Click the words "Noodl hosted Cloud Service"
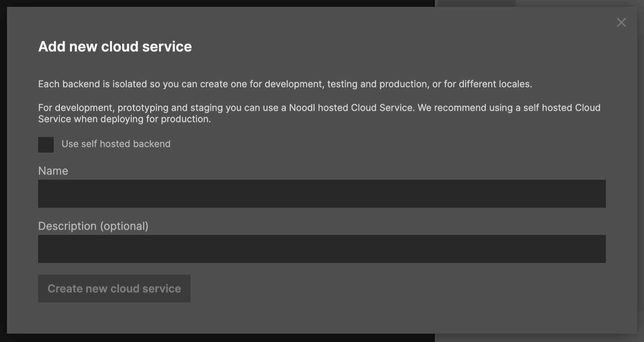Image resolution: width=644 pixels, height=342 pixels. click(x=351, y=108)
